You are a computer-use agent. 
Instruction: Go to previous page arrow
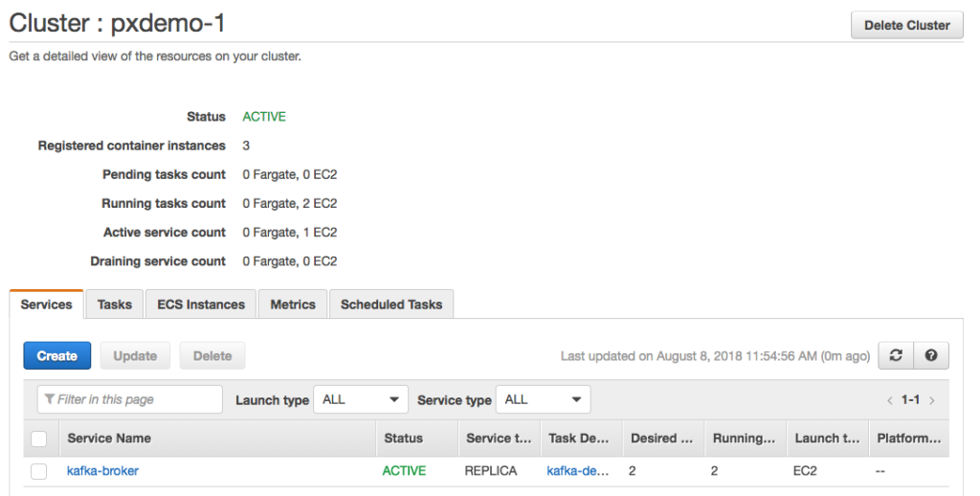coord(889,400)
